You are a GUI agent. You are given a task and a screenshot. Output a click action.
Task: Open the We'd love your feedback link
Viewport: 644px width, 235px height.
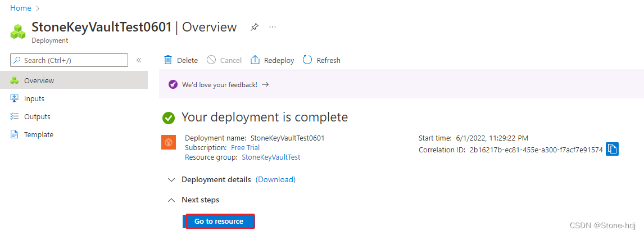click(x=220, y=85)
